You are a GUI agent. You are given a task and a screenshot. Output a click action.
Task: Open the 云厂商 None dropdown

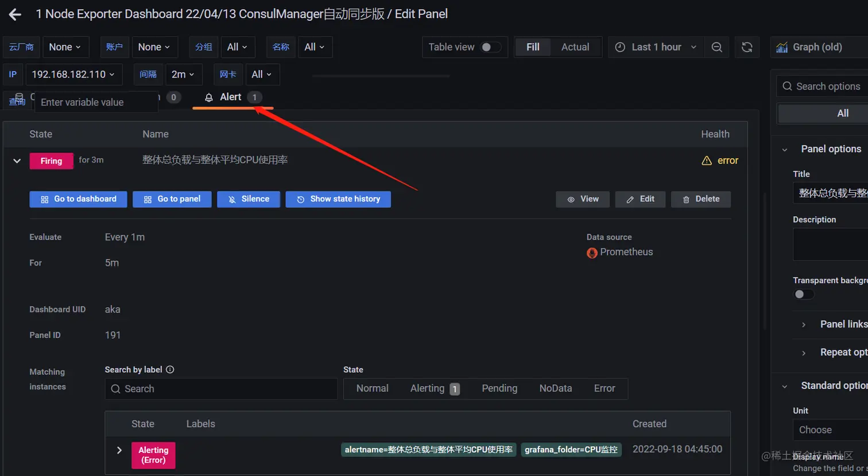pos(65,47)
